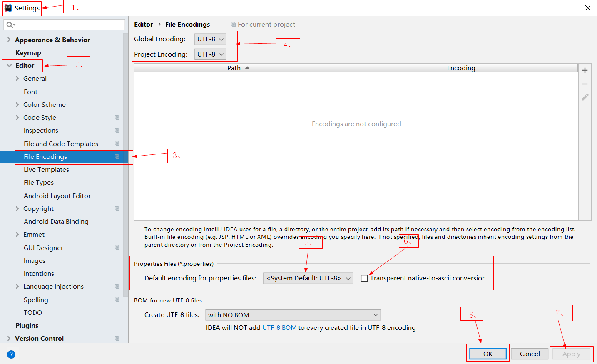Collapse the Editor tree node
Screen dimensions: 597x364
(9, 66)
